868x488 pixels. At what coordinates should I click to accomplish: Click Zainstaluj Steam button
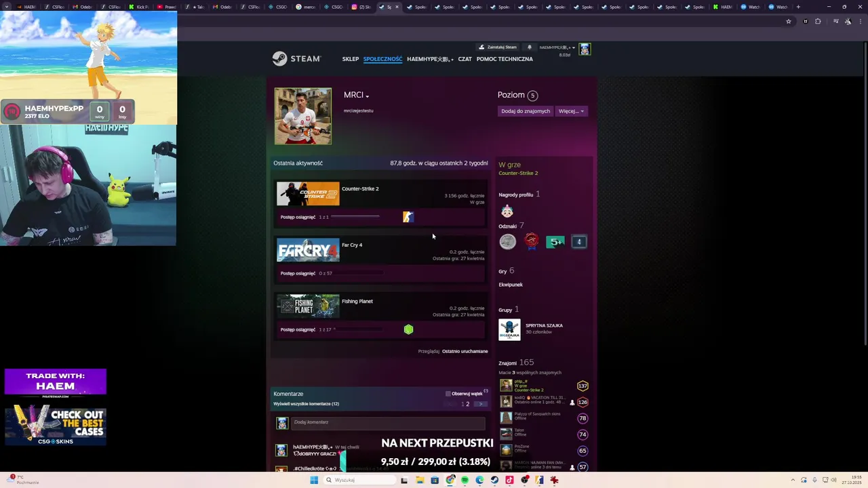pyautogui.click(x=498, y=47)
